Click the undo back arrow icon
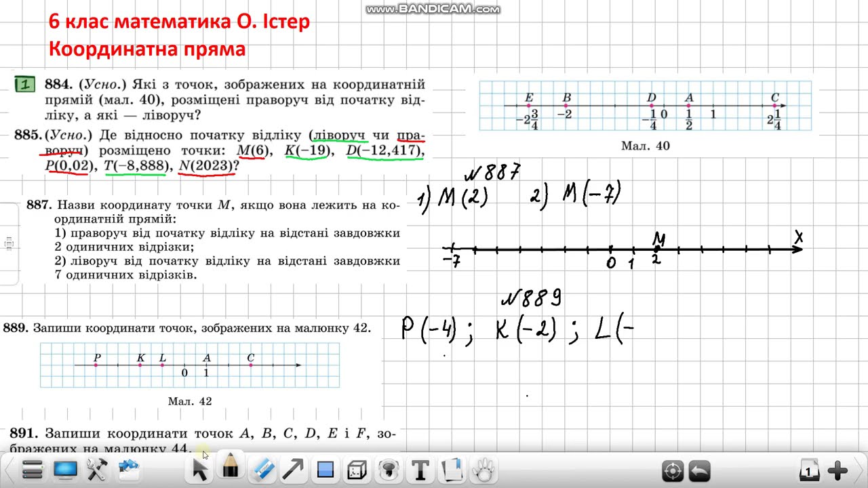868x488 pixels. pos(700,470)
